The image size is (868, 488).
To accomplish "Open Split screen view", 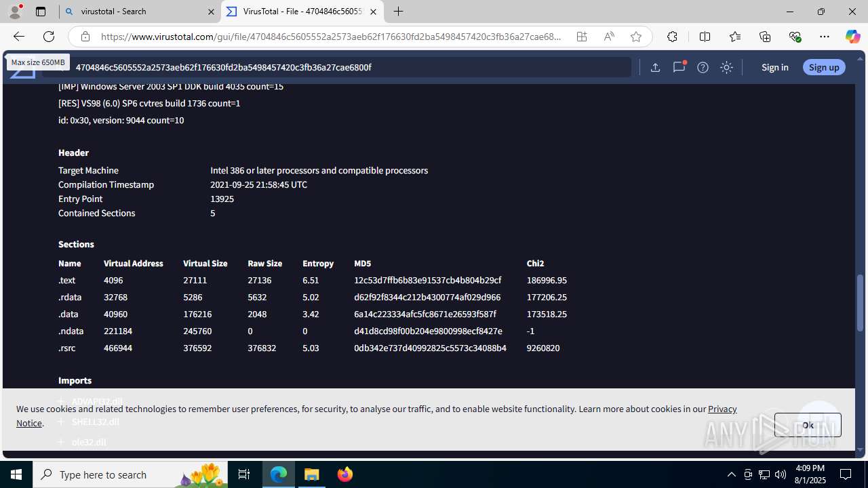I will 705,37.
